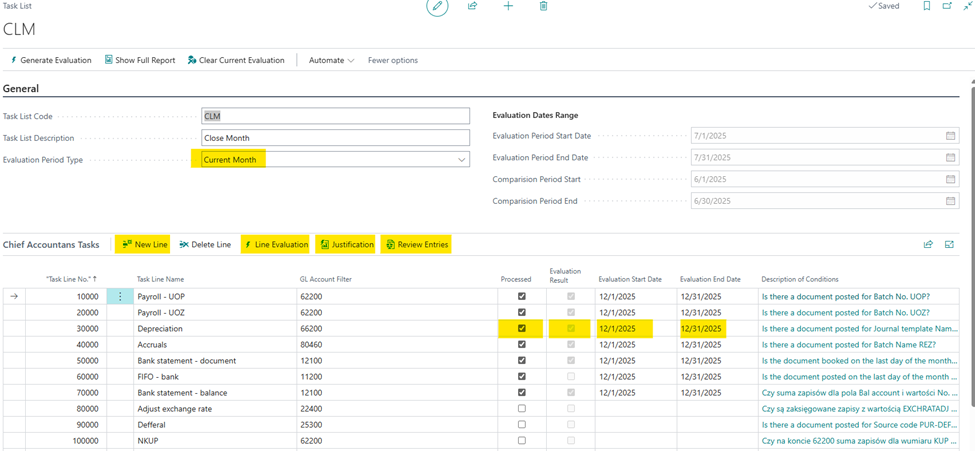This screenshot has height=451, width=975.
Task: Click the three-dot menu on row 10000
Action: click(x=120, y=296)
